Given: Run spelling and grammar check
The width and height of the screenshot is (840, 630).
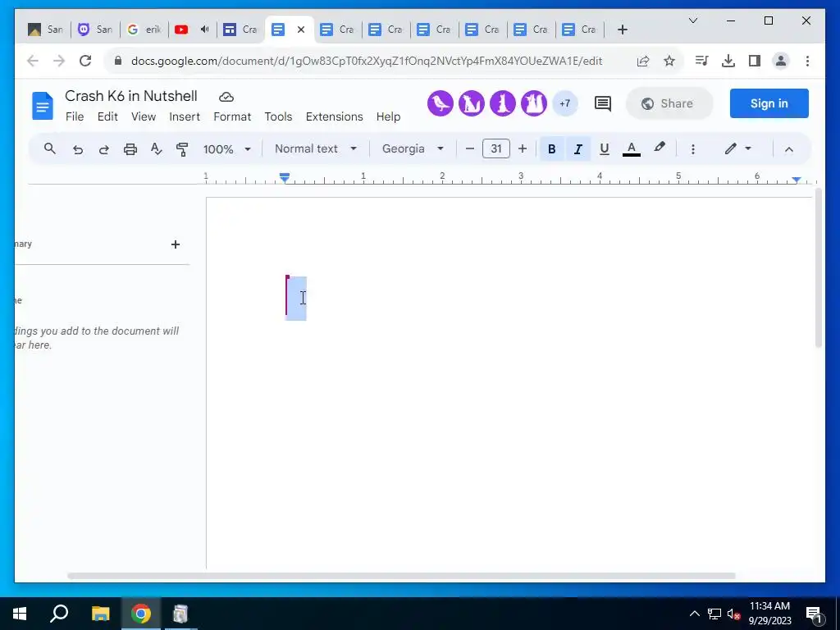Looking at the screenshot, I should click(x=156, y=149).
